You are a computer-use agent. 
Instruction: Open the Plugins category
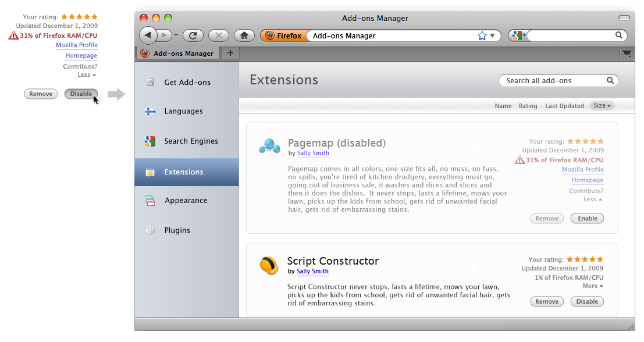click(187, 230)
